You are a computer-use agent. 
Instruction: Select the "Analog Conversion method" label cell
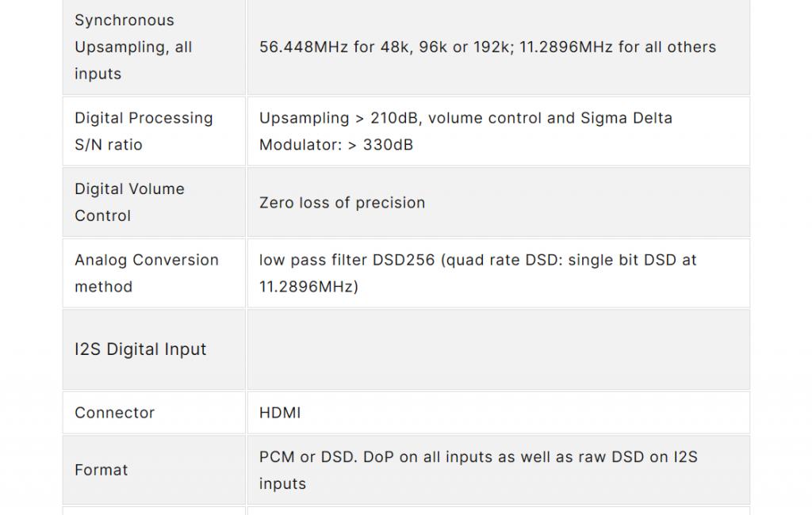pyautogui.click(x=146, y=273)
